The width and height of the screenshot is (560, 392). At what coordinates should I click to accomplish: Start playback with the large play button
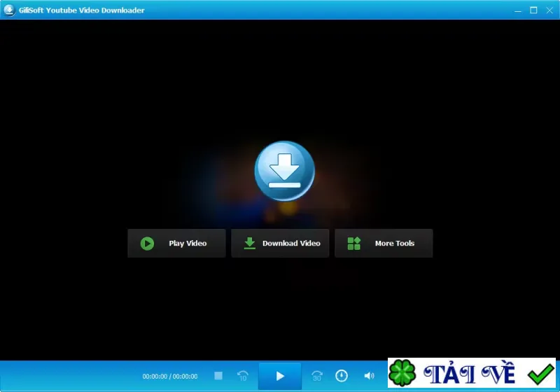[x=280, y=376]
